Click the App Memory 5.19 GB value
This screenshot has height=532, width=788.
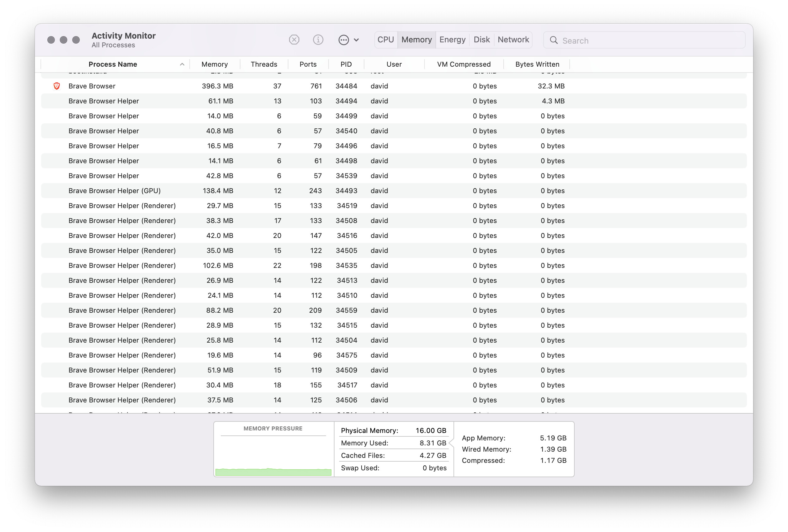tap(553, 438)
